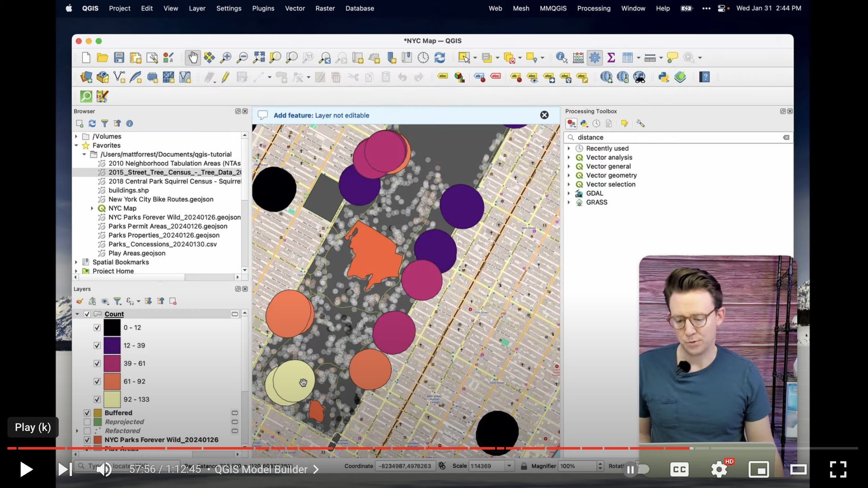The width and height of the screenshot is (868, 488).
Task: Open Processing Toolbox options wrench
Action: (641, 123)
